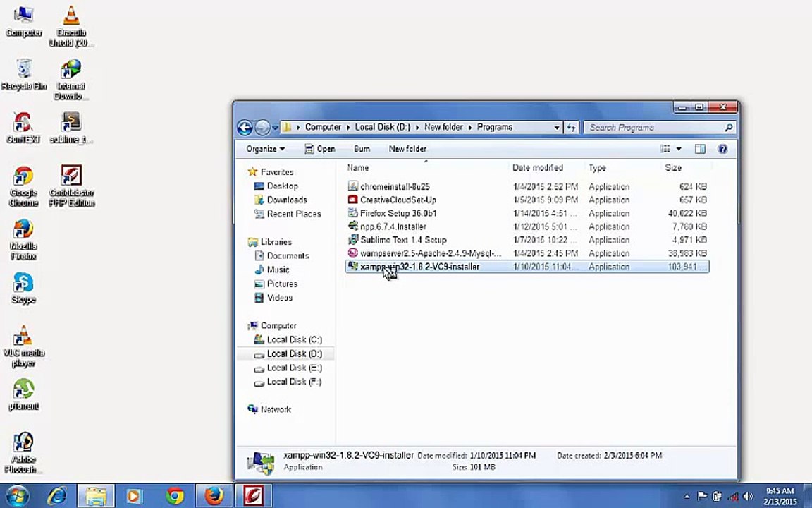Image resolution: width=812 pixels, height=508 pixels.
Task: Toggle the preview pane button
Action: (700, 149)
